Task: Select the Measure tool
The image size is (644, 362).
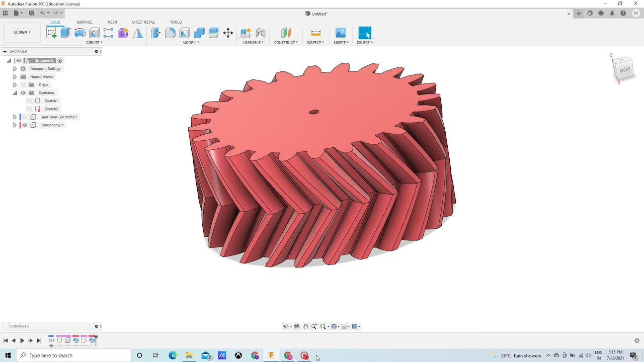Action: [316, 33]
